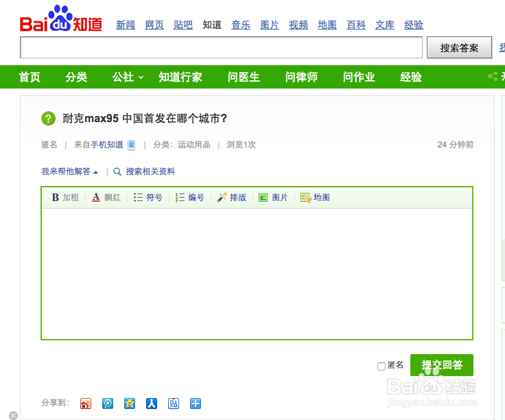The width and height of the screenshot is (505, 420).
Task: Click the question title 耐克max95 中国首发在哪个城市?
Action: pos(145,119)
